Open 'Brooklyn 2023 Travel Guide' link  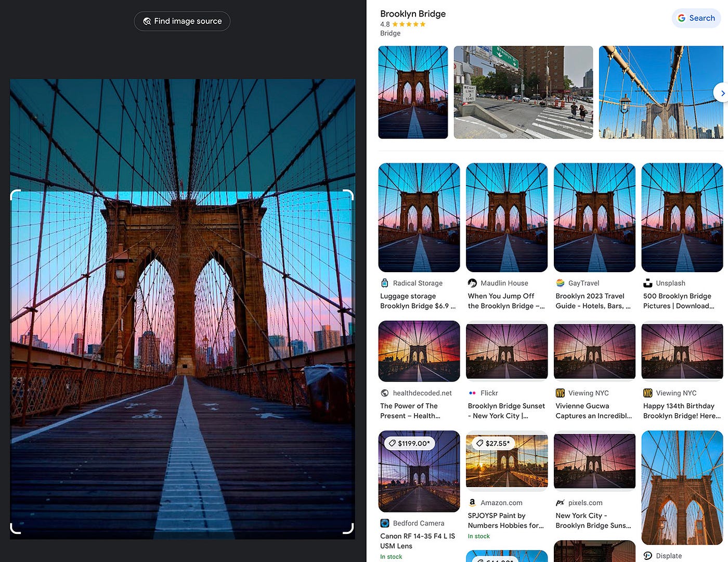[x=593, y=301]
